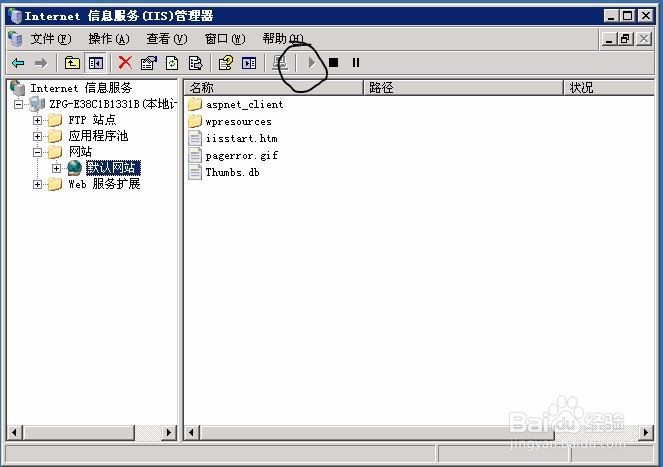Click the Thumbs.db file icon
The width and height of the screenshot is (663, 467).
pos(195,172)
